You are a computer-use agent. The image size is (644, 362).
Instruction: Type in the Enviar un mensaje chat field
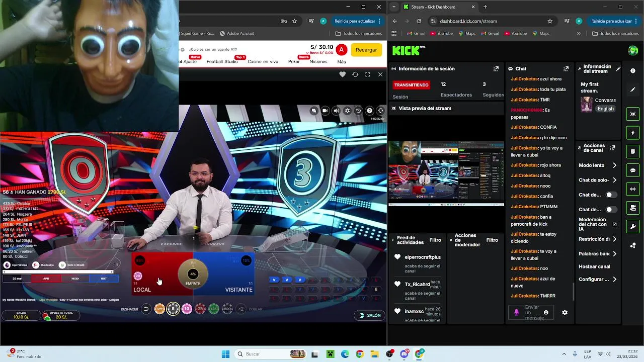(x=532, y=312)
